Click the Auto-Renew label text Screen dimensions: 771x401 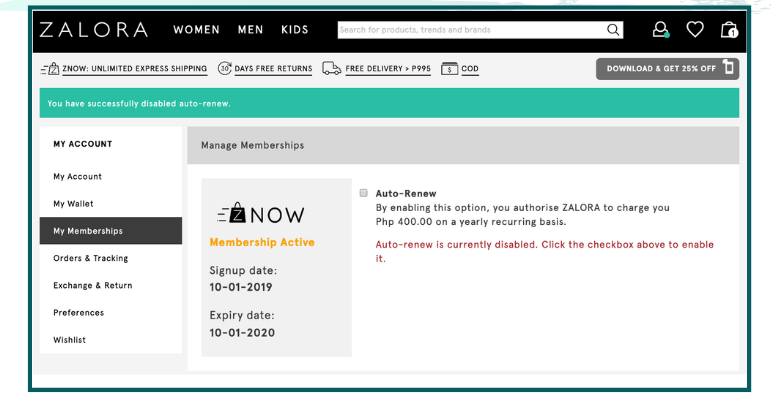[406, 194]
